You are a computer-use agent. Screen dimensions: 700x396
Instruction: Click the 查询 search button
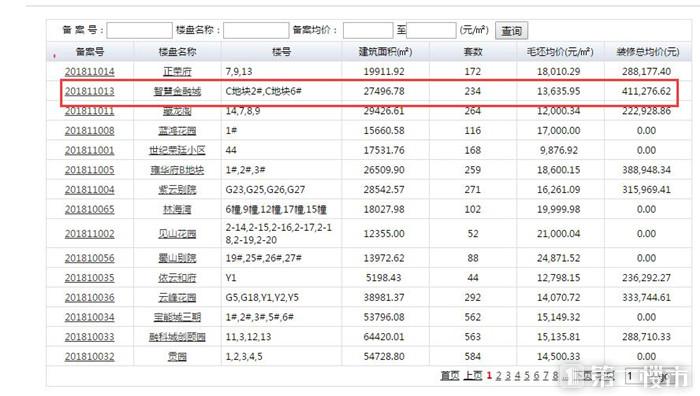coord(512,31)
